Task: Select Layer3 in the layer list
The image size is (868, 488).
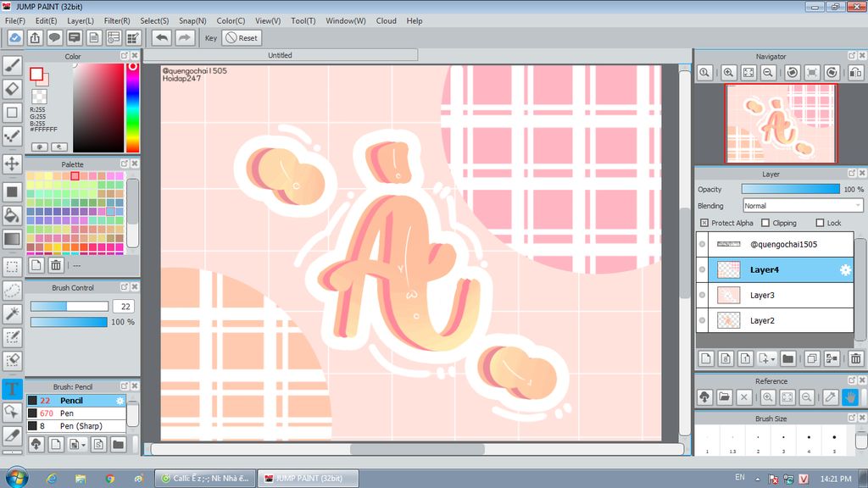Action: [x=775, y=295]
